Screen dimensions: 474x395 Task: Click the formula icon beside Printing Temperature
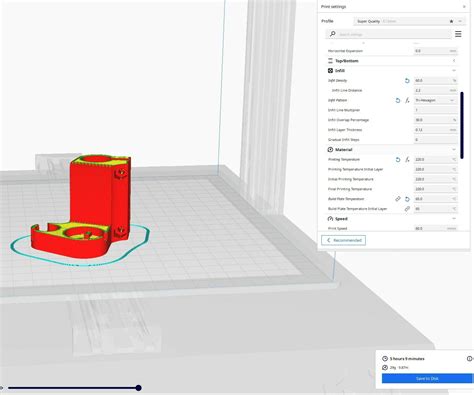click(407, 160)
